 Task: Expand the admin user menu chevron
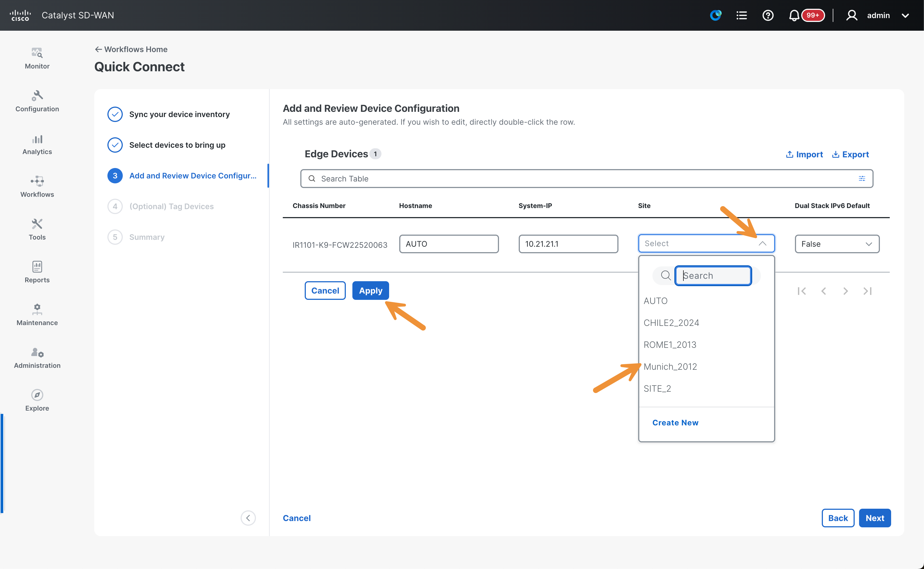905,16
